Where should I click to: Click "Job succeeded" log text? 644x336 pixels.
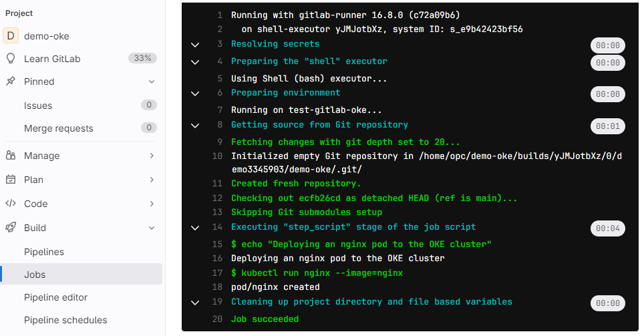(265, 319)
